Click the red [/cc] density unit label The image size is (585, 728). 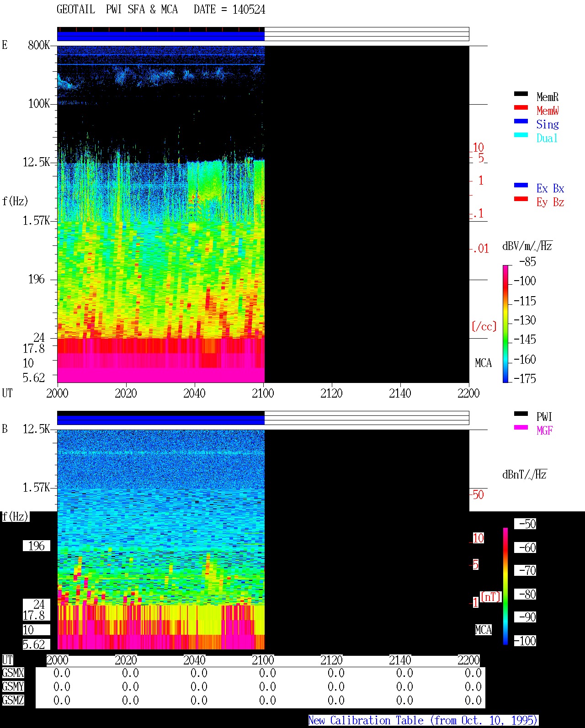pyautogui.click(x=484, y=326)
